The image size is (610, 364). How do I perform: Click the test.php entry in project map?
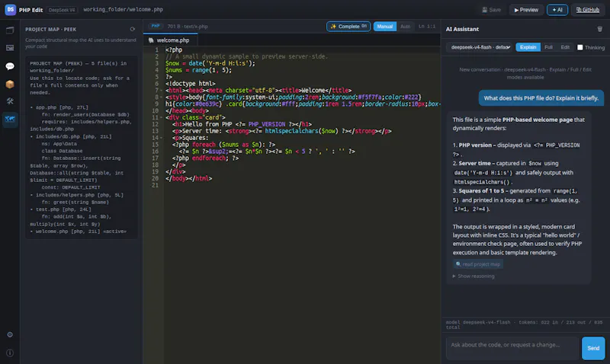point(61,209)
